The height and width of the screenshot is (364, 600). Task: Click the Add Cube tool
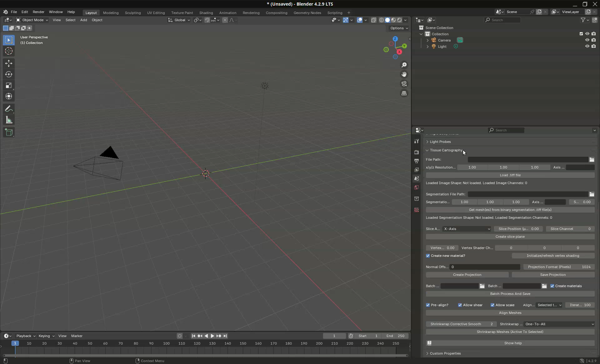click(9, 132)
